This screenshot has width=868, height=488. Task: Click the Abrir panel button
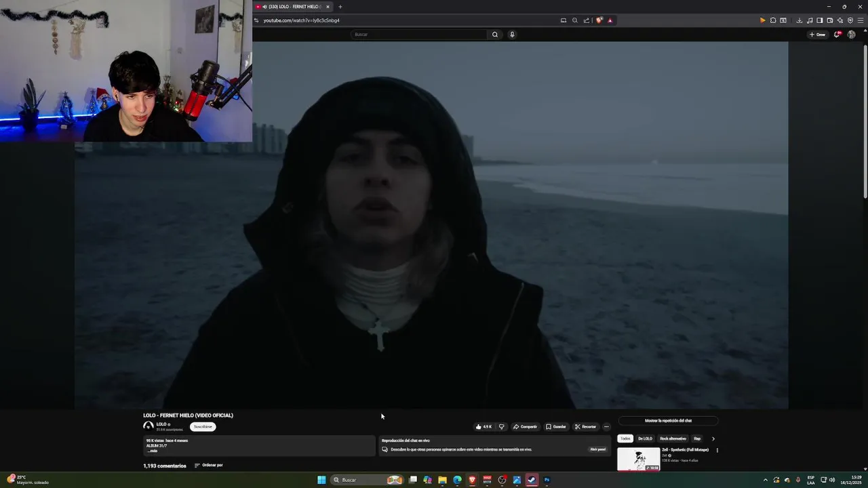coord(597,449)
